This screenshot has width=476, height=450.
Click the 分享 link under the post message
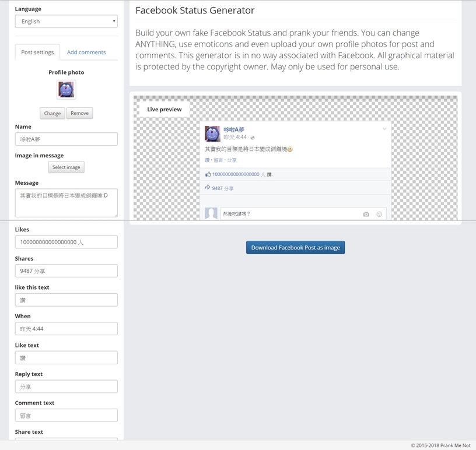coord(232,160)
